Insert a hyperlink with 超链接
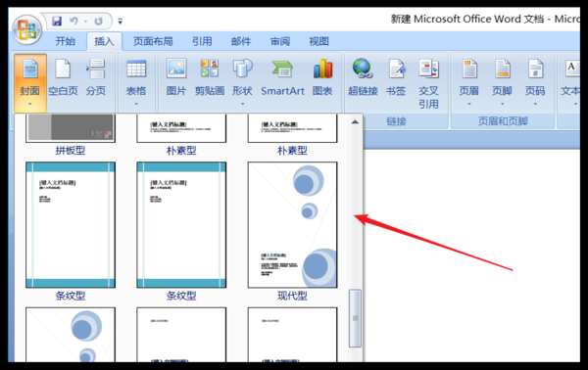The width and height of the screenshot is (588, 370). tap(363, 76)
